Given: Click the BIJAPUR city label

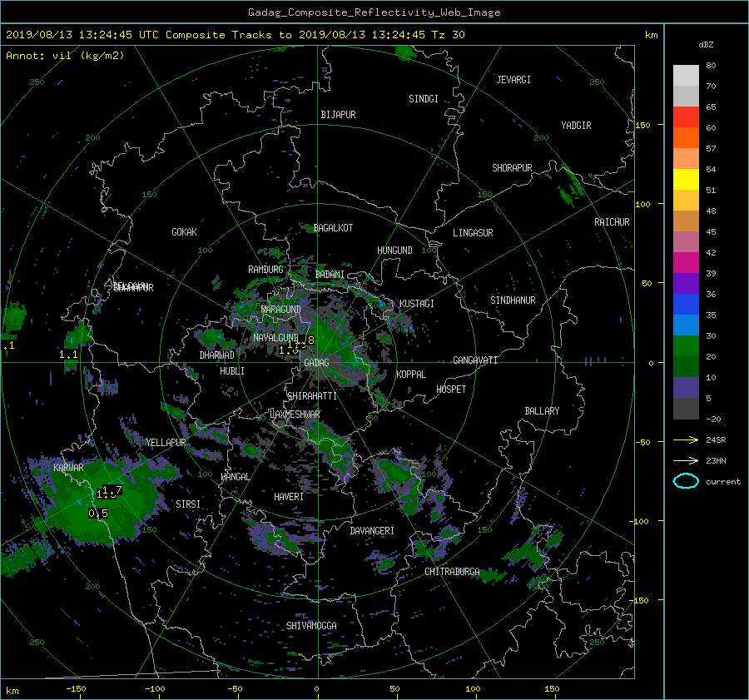Looking at the screenshot, I should point(338,115).
